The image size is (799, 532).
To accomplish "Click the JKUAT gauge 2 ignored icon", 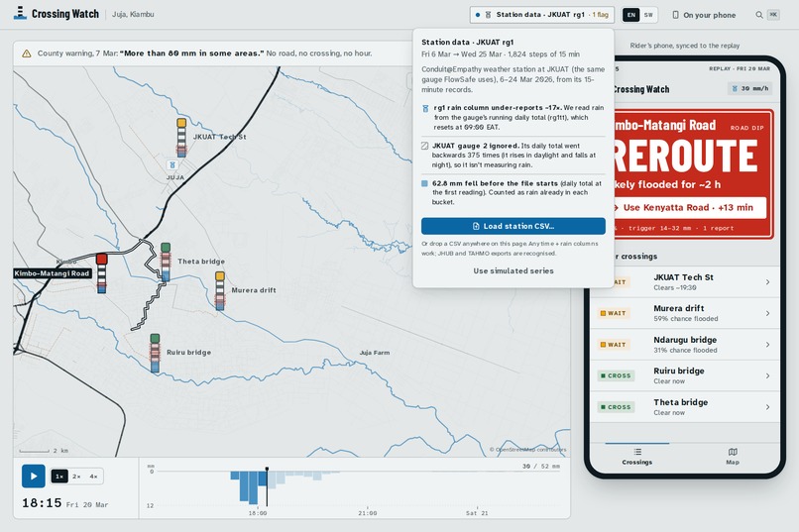I will pos(424,146).
